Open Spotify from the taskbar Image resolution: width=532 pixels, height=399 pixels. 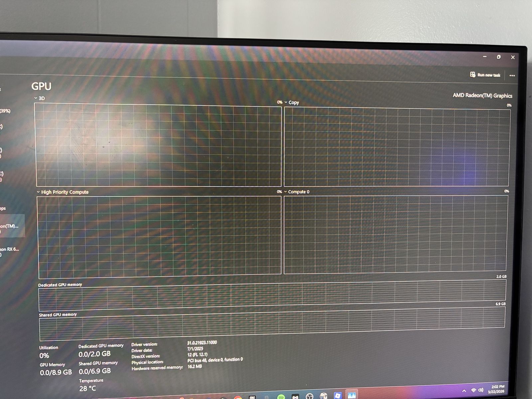point(281,396)
